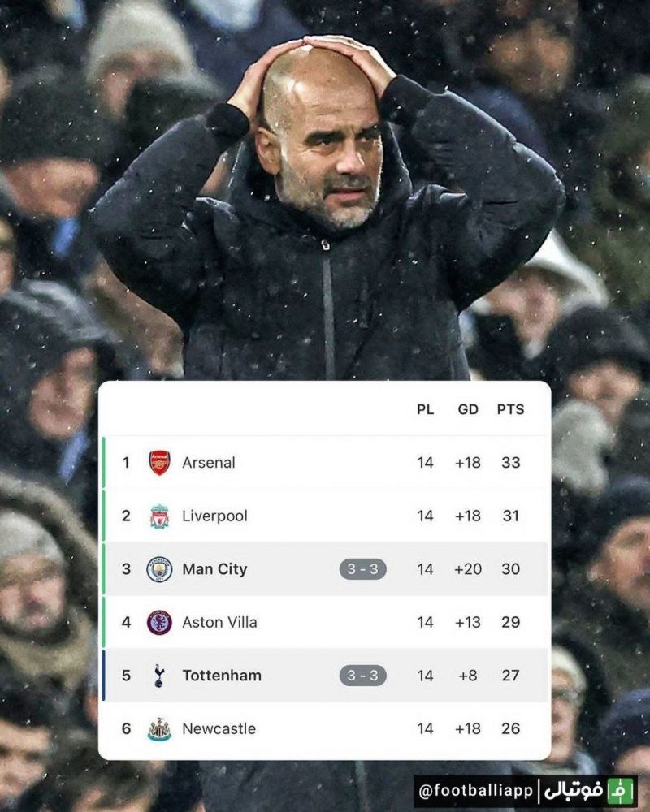Select the Liverpool team name
The height and width of the screenshot is (812, 650).
point(214,516)
